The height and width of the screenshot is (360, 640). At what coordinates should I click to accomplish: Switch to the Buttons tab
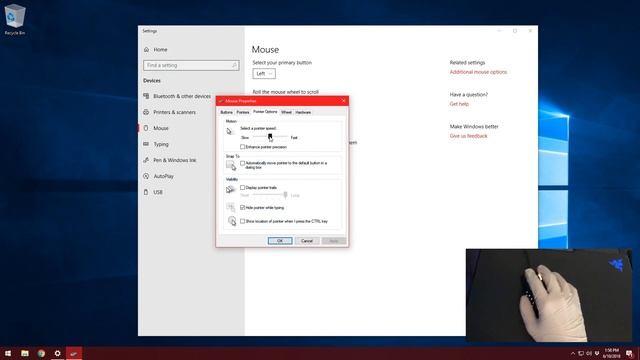click(x=227, y=112)
